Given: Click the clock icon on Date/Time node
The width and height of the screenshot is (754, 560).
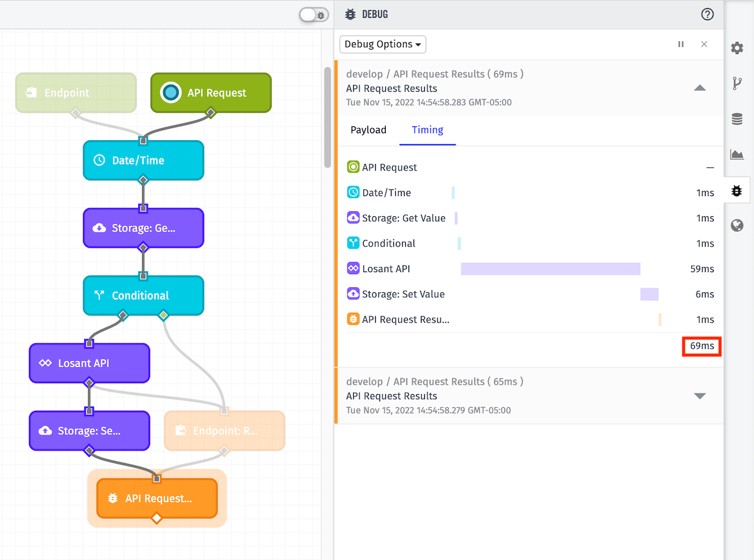Looking at the screenshot, I should click(x=99, y=160).
